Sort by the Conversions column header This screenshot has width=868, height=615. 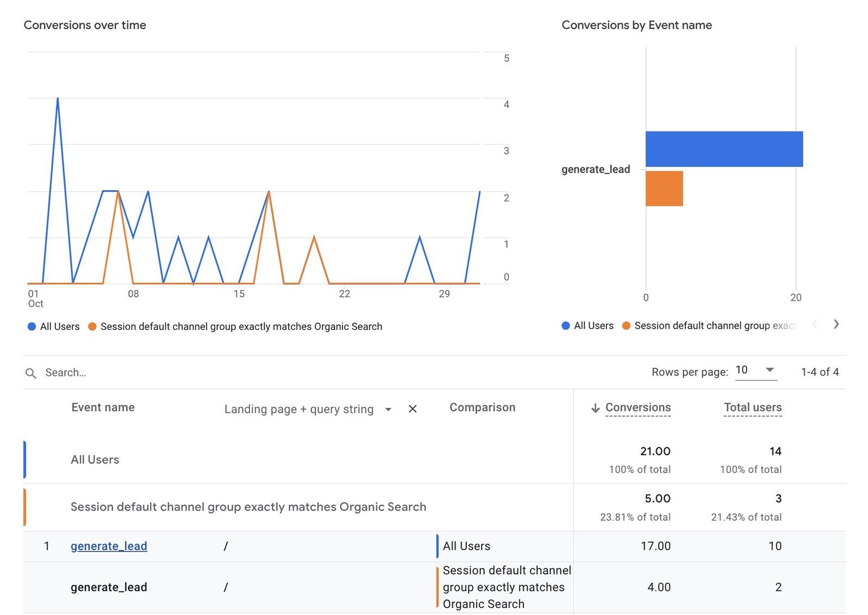(x=638, y=408)
